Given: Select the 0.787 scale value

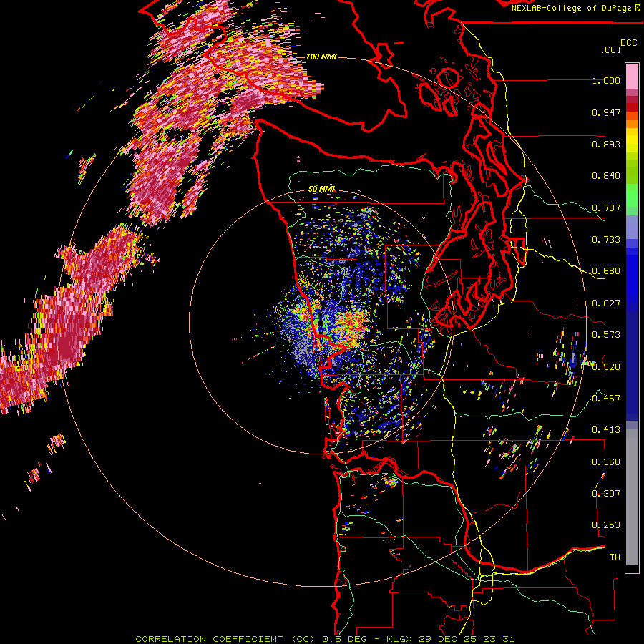Looking at the screenshot, I should 606,208.
